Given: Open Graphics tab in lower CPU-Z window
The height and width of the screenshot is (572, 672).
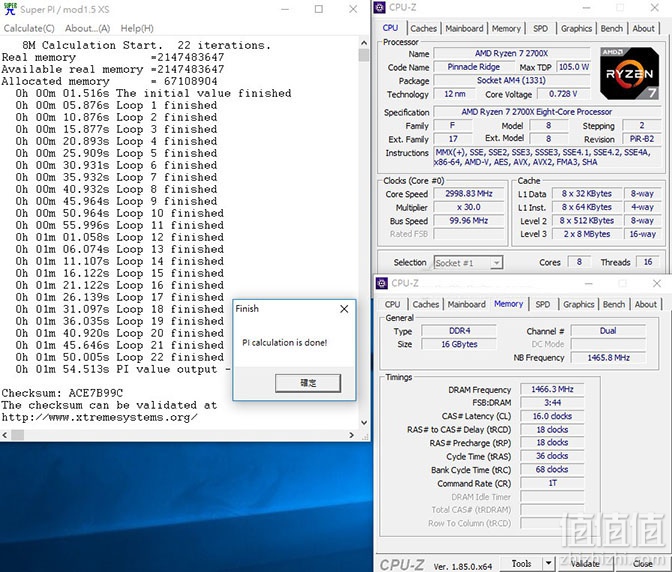Looking at the screenshot, I should point(579,304).
